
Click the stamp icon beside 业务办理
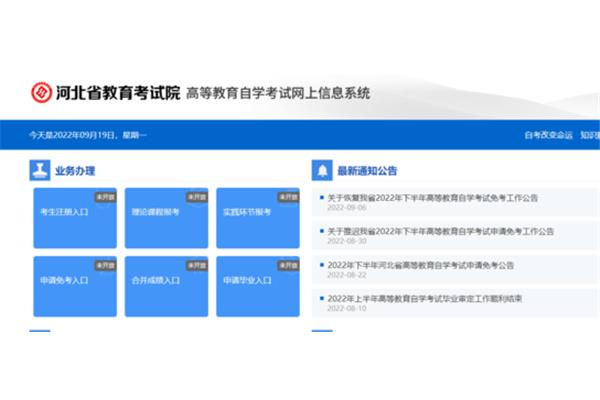[40, 170]
